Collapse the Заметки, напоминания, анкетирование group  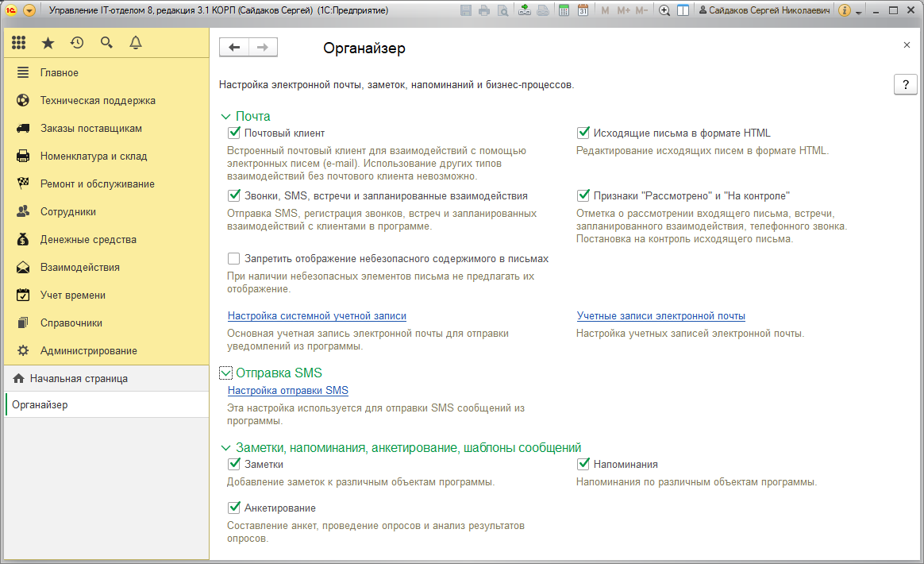225,448
